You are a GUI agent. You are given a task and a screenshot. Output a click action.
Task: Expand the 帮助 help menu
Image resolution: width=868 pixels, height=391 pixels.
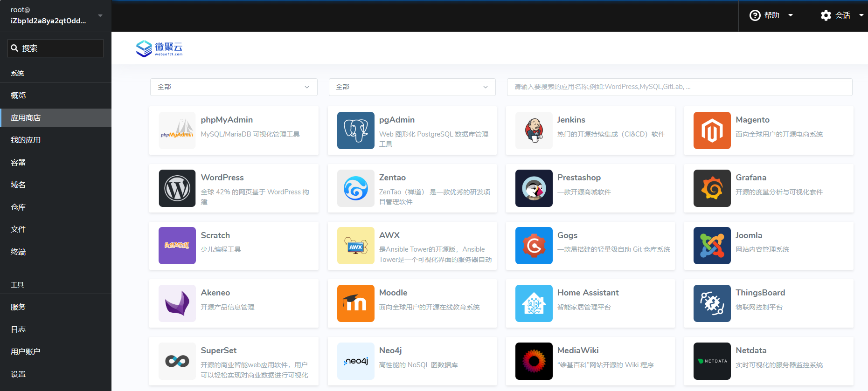(771, 15)
